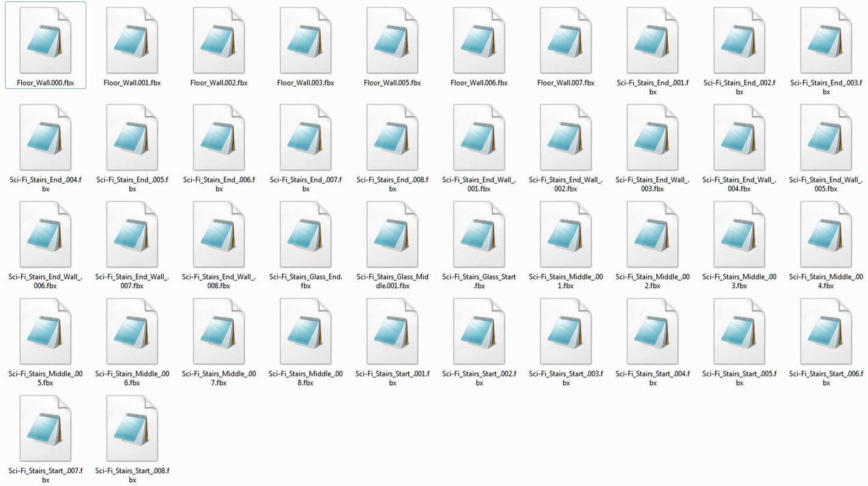Select the Sci-Fi_Stairs_End_.004.fbx file icon
Screen dimensions: 868x486
click(45, 137)
